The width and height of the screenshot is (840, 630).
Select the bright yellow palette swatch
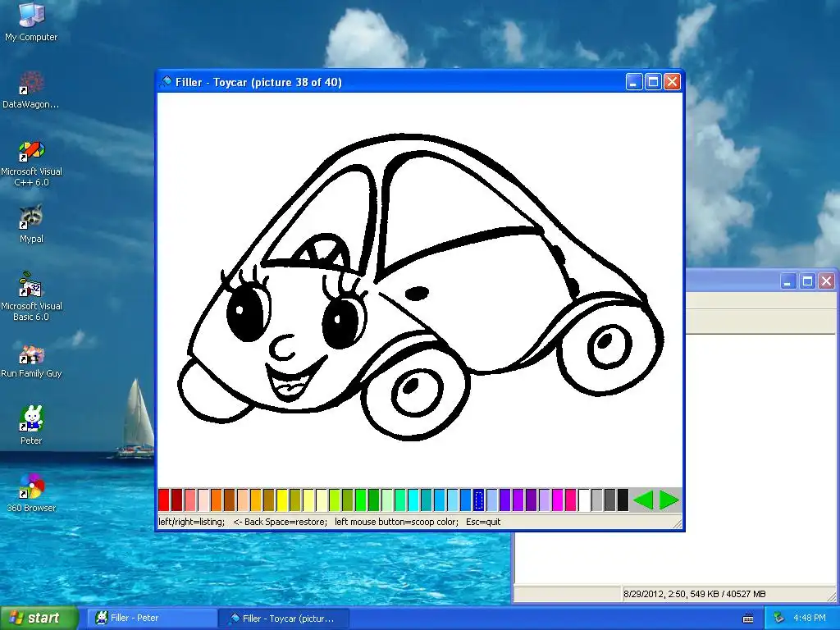282,500
